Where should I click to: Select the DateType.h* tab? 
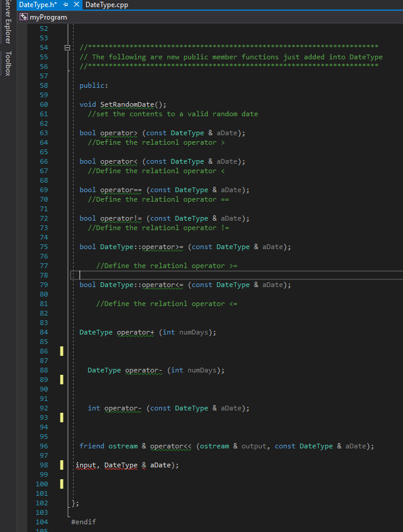pyautogui.click(x=38, y=5)
